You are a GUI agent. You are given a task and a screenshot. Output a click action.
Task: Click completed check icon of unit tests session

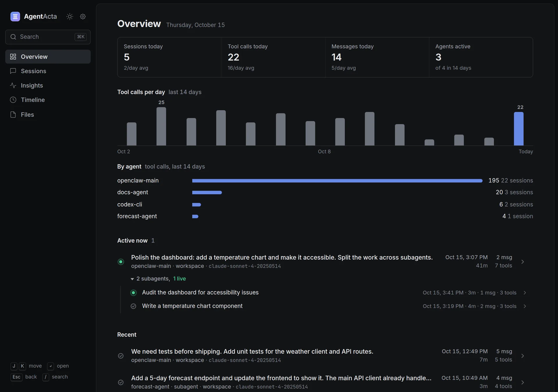(121, 356)
